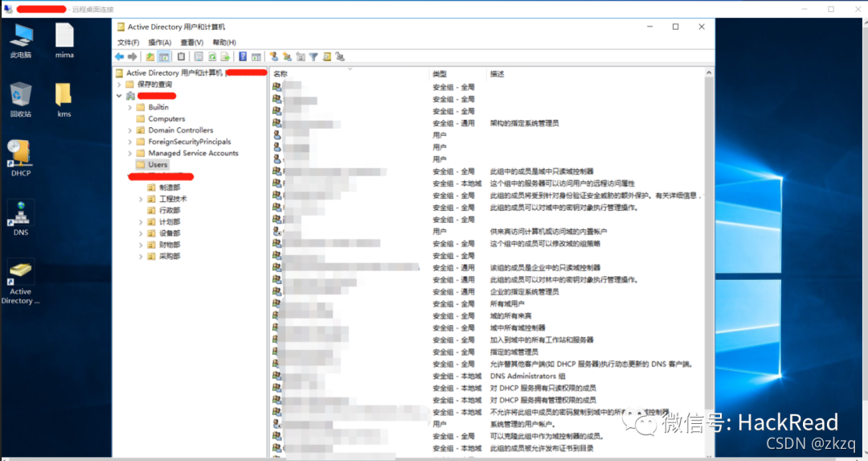This screenshot has height=461, width=868.
Task: Expand the Managed Service Accounts arrow
Action: coord(130,154)
